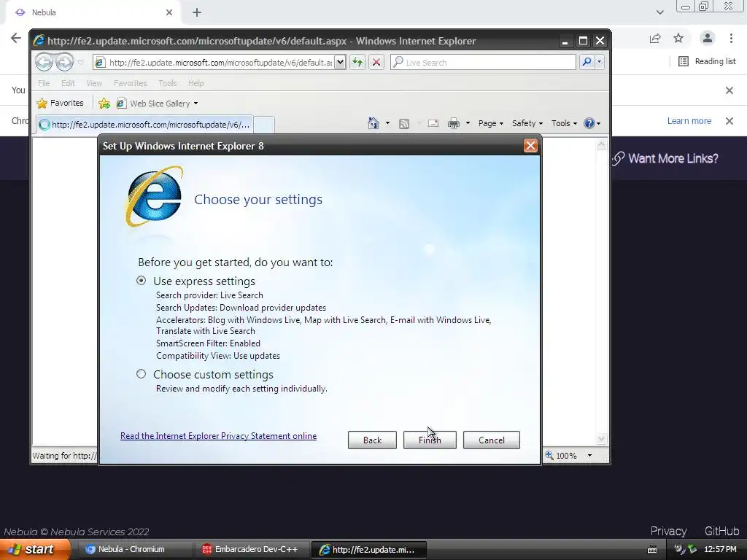Click the Print icon in command bar

coord(454,124)
